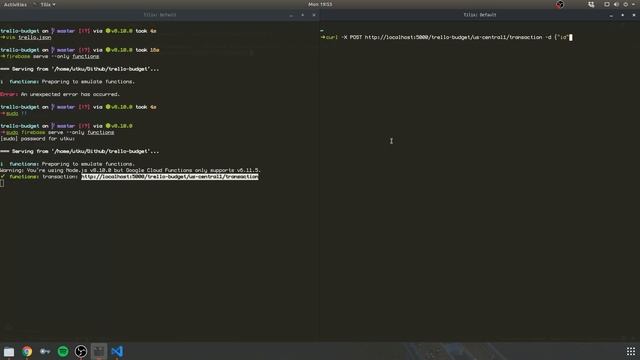Switch to OBS Studio in the dock
The image size is (640, 360).
tap(81, 351)
